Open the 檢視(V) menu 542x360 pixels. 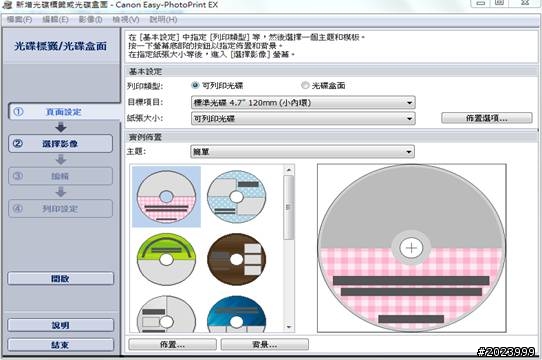pyautogui.click(x=126, y=19)
